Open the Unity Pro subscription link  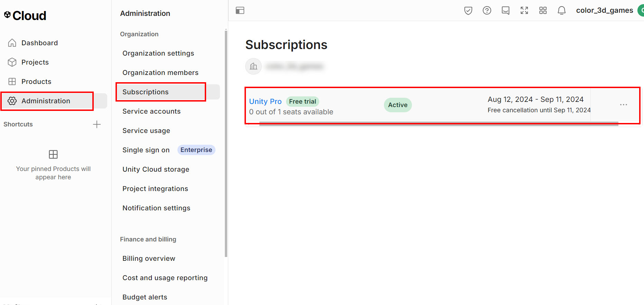[x=265, y=102]
